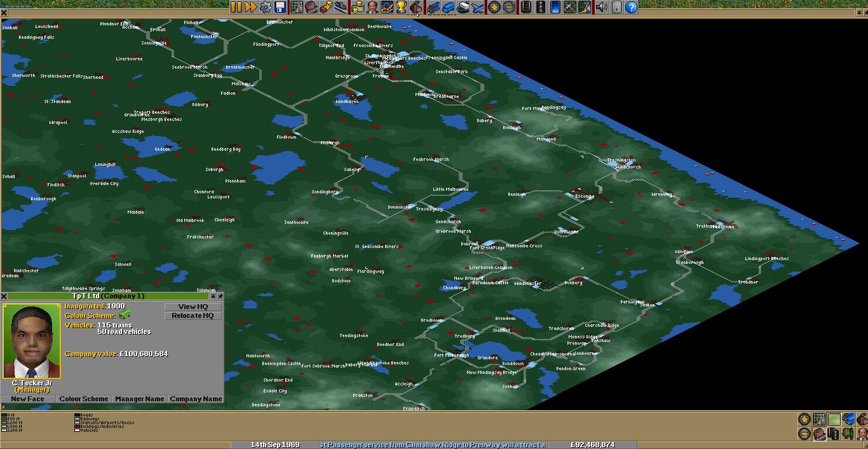868x449 pixels.
Task: Open the Colour Scheme button
Action: (84, 399)
